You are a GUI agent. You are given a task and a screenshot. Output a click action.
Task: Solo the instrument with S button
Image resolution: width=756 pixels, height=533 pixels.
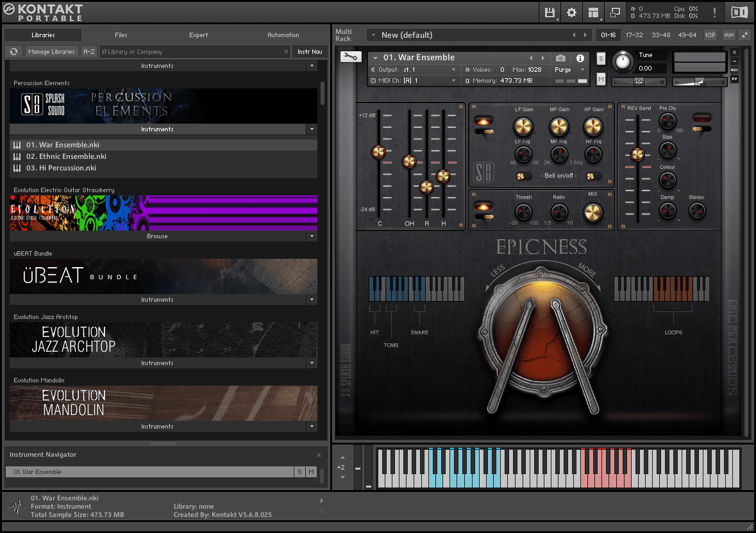(601, 59)
